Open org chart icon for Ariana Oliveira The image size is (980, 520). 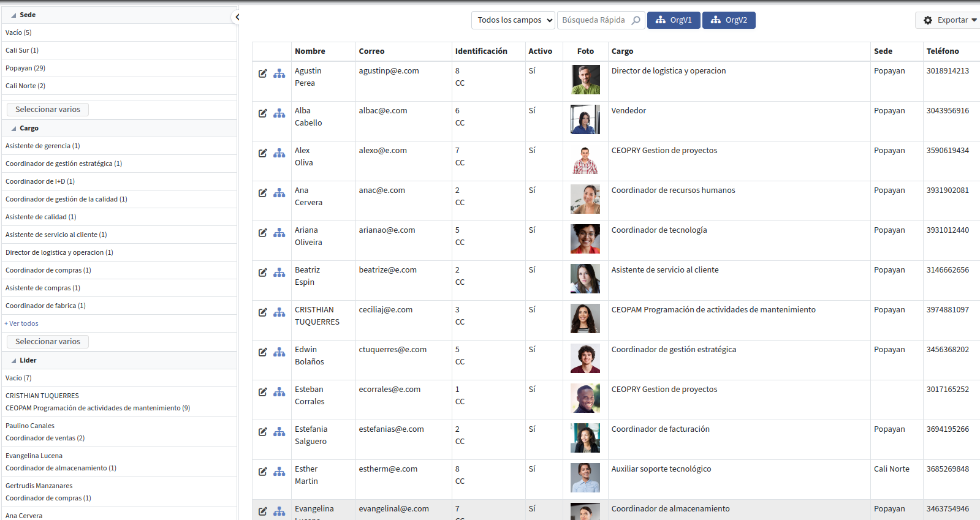279,233
